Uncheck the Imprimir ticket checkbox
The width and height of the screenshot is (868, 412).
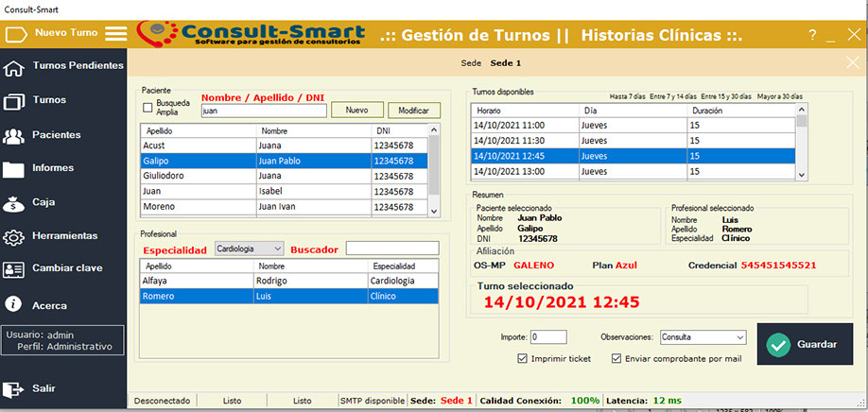(x=523, y=359)
